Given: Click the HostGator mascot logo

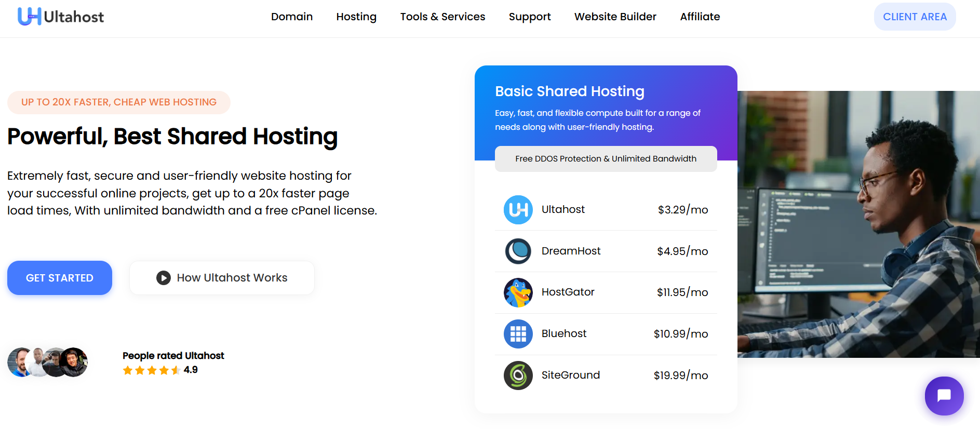Looking at the screenshot, I should [x=518, y=292].
